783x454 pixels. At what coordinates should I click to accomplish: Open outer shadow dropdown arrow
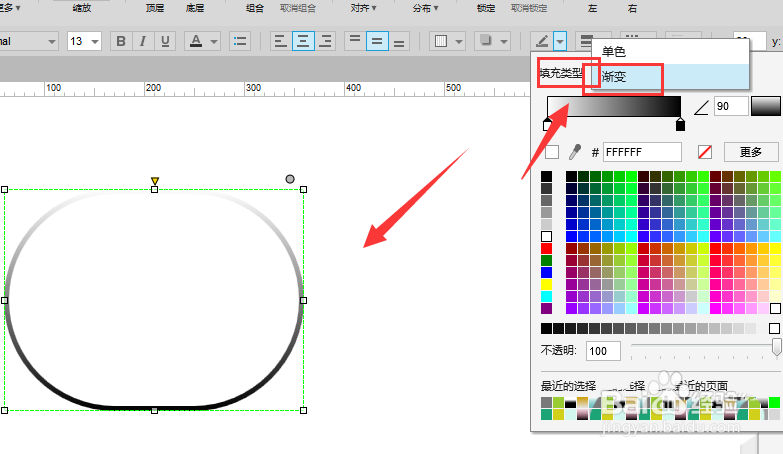click(503, 41)
